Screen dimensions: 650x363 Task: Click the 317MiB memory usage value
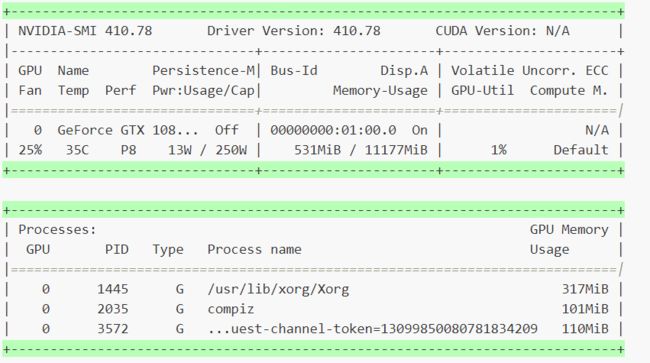[x=585, y=289]
